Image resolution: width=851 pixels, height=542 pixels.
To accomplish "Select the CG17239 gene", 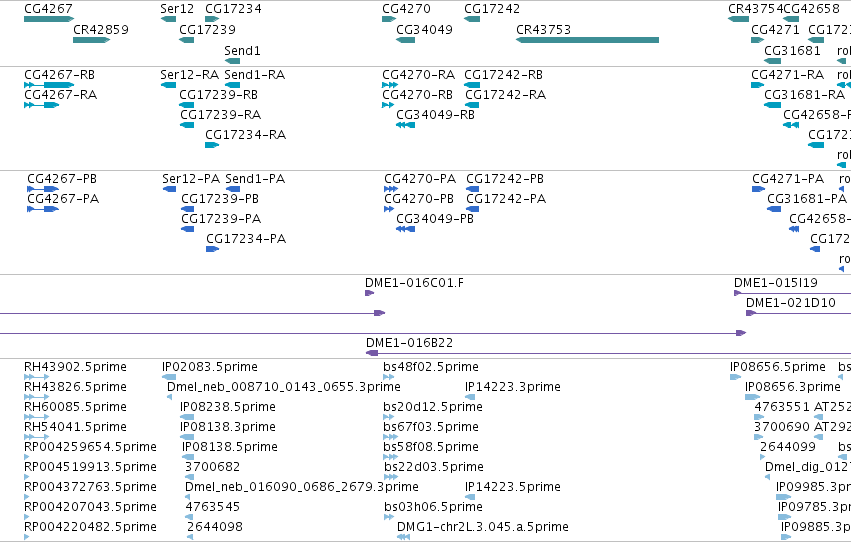I will [x=186, y=40].
